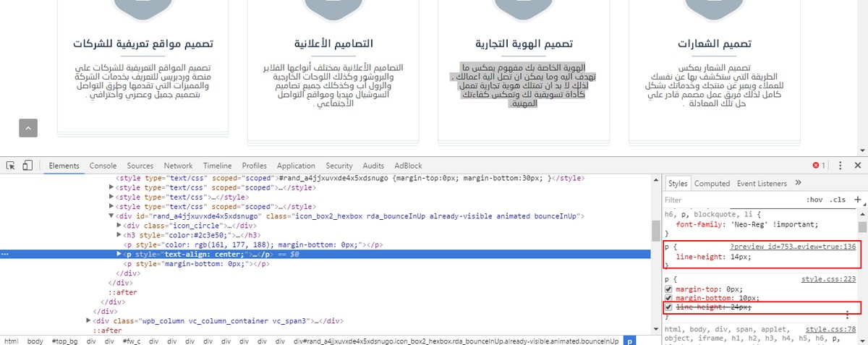Show more Styles pane tabs chevron

click(x=798, y=183)
